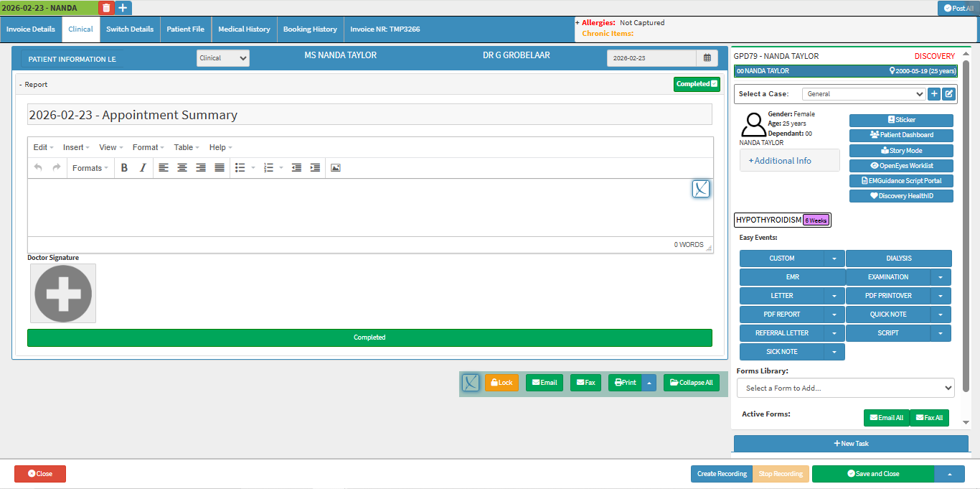Click the long green Completed bar
The width and height of the screenshot is (980, 489).
(369, 337)
